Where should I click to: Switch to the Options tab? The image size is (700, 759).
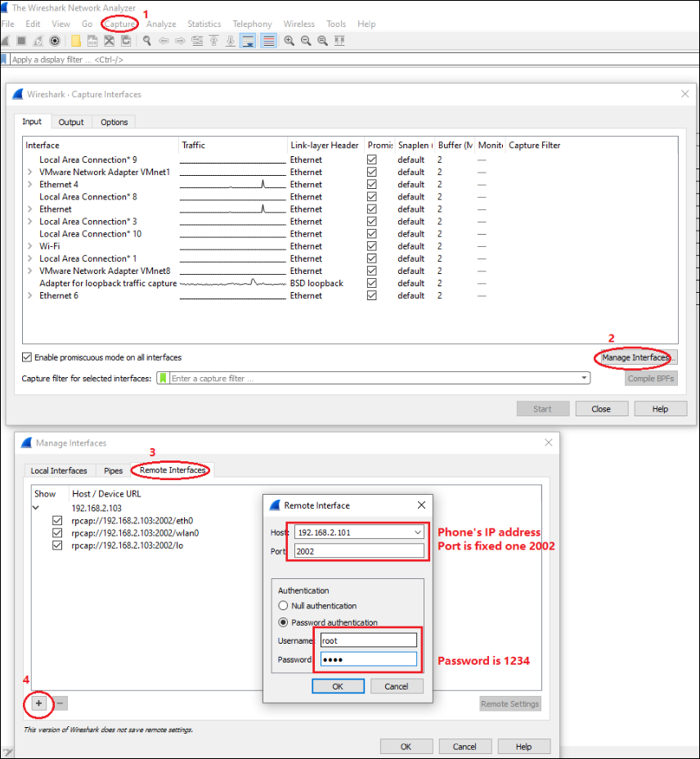[114, 122]
